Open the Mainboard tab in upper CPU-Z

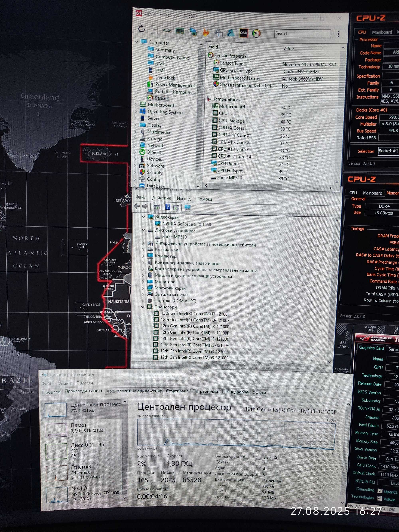[x=382, y=32]
